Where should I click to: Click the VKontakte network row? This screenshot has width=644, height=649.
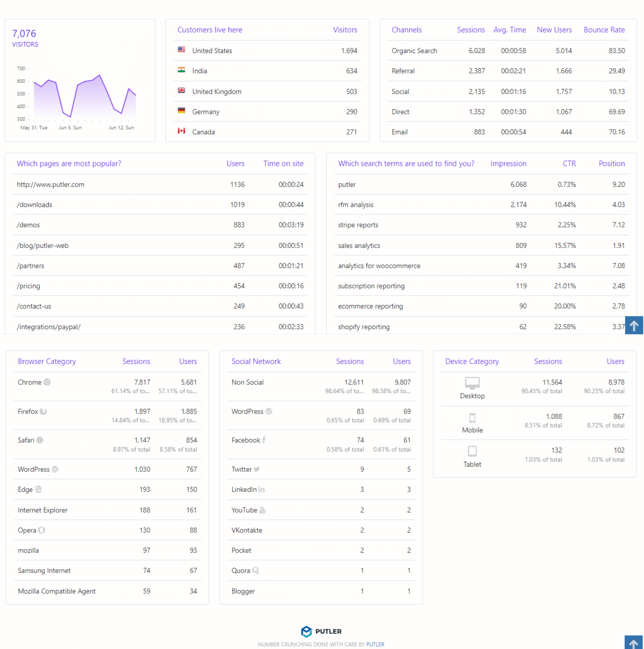(321, 530)
